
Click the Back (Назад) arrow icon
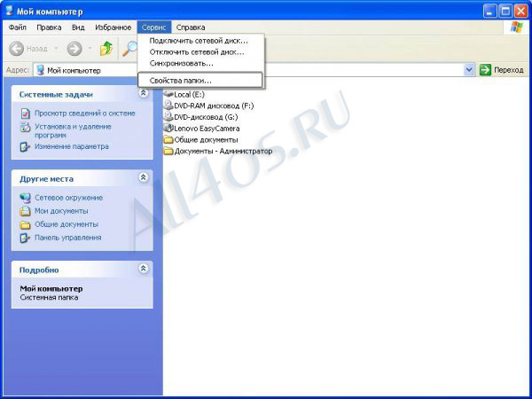(16, 49)
